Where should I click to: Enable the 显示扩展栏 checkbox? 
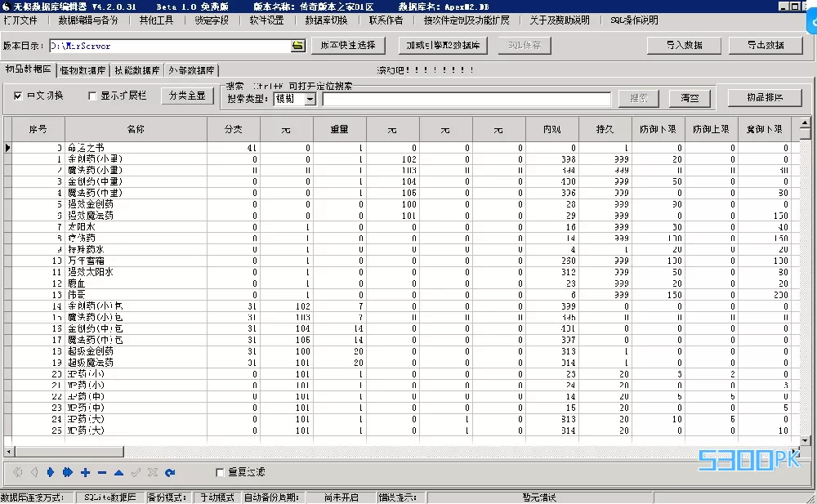tap(92, 96)
